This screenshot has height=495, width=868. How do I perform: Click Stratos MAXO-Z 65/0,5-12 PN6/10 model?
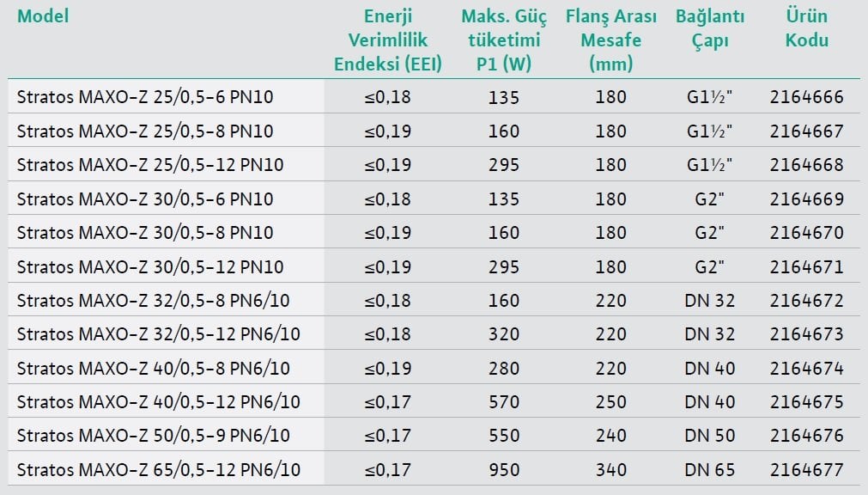click(x=158, y=470)
